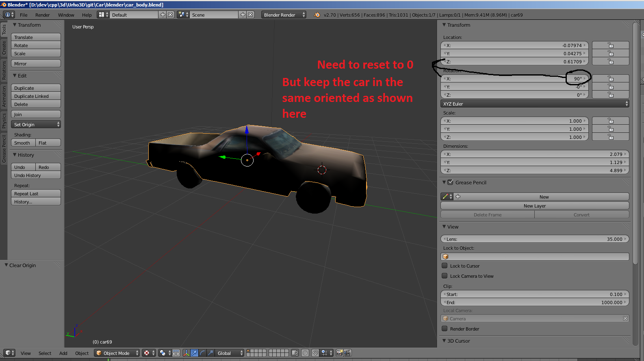Click the Grease Pencil draw icon
The width and height of the screenshot is (644, 361).
click(x=447, y=197)
